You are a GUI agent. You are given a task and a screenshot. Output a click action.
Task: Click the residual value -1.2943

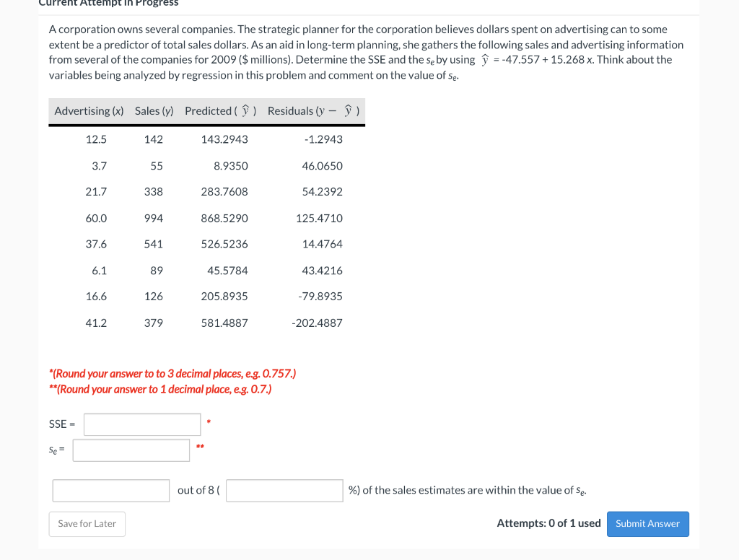[x=323, y=139]
